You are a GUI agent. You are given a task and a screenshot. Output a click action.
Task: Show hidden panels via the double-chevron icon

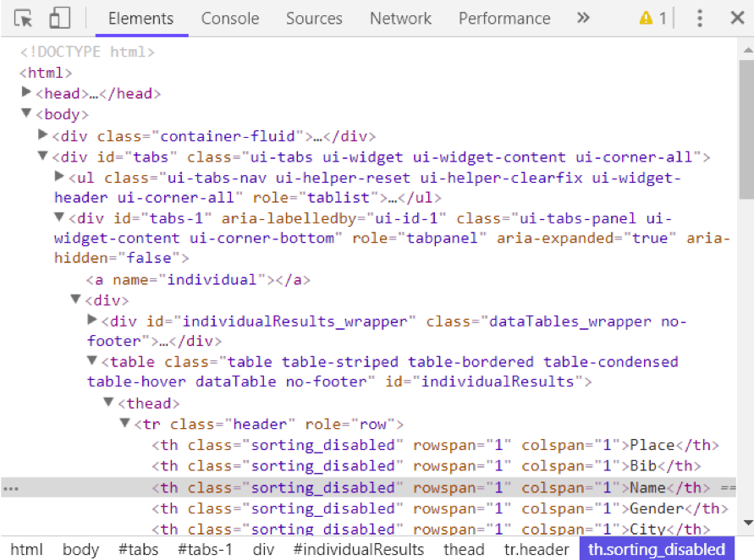[x=583, y=17]
